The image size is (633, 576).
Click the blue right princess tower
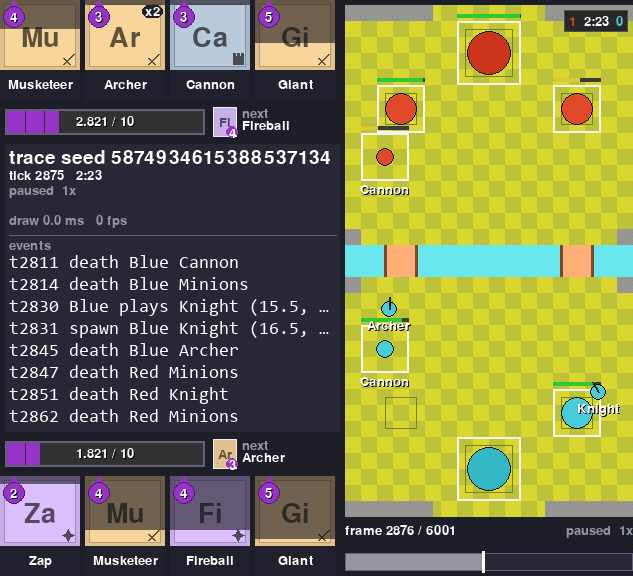tap(577, 413)
